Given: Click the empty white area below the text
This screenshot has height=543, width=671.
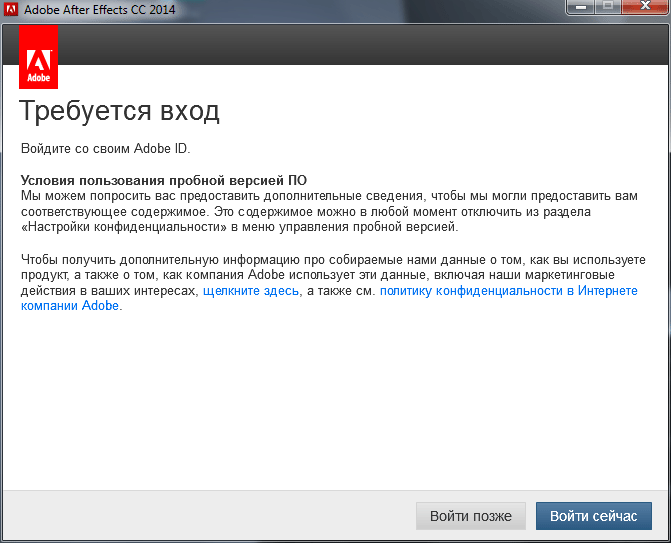Looking at the screenshot, I should coord(335,400).
